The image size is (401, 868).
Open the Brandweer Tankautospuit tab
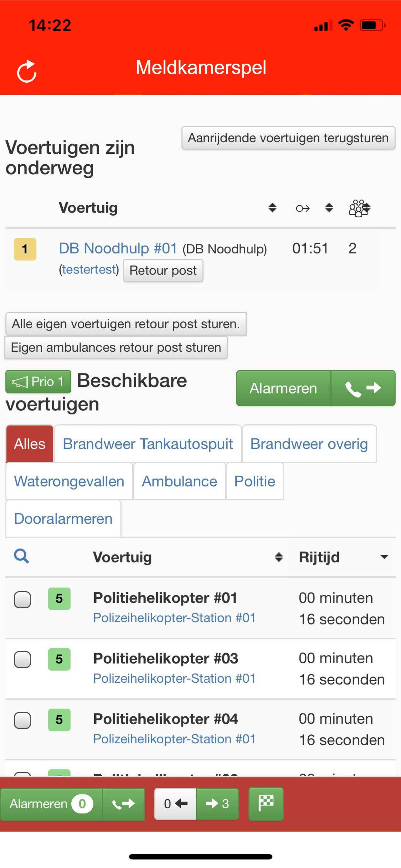point(148,444)
